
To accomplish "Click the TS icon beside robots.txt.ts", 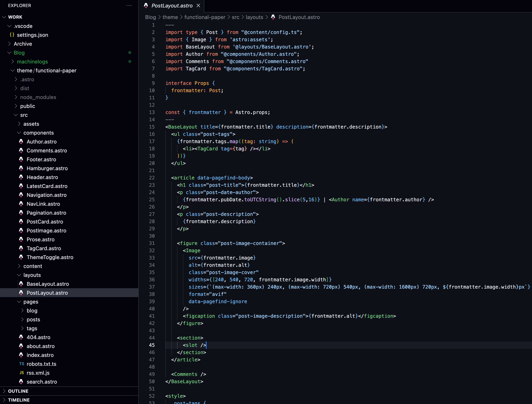I will 21,364.
